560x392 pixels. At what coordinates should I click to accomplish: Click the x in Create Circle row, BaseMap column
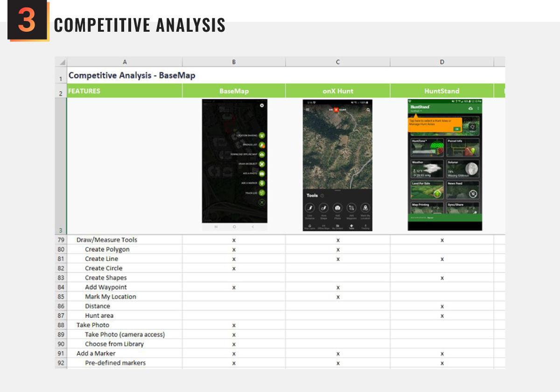point(234,268)
